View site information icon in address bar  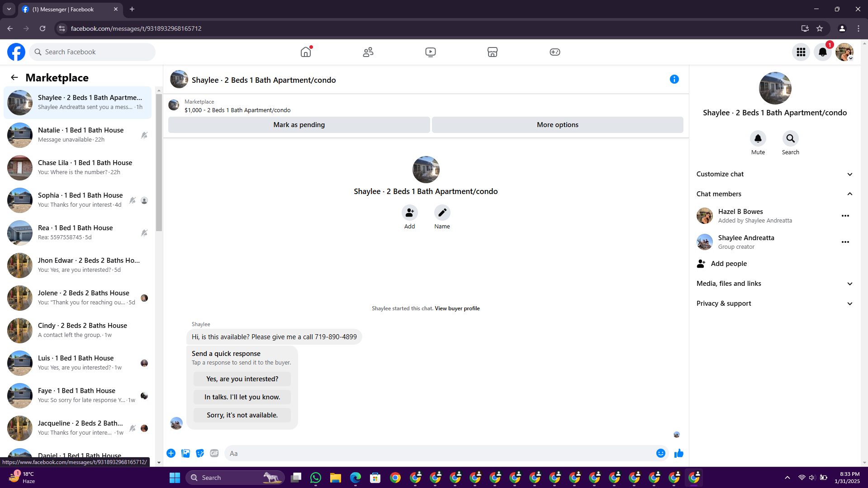pyautogui.click(x=62, y=28)
